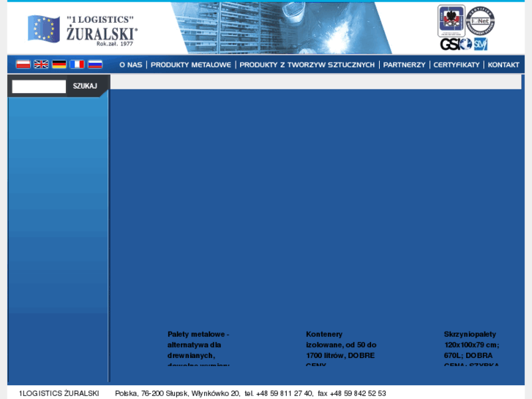Open Palety metalowe product link
Screen dimensions: 532x399
[198, 348]
